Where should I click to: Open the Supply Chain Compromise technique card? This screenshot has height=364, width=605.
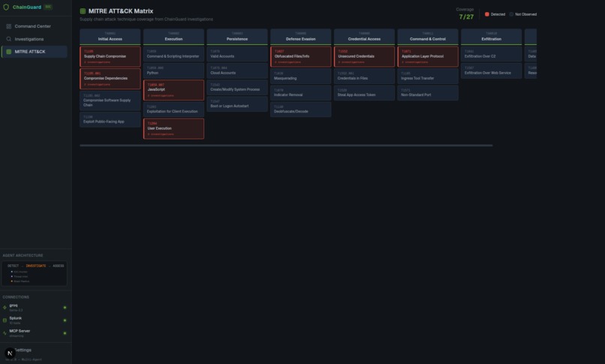click(x=110, y=57)
